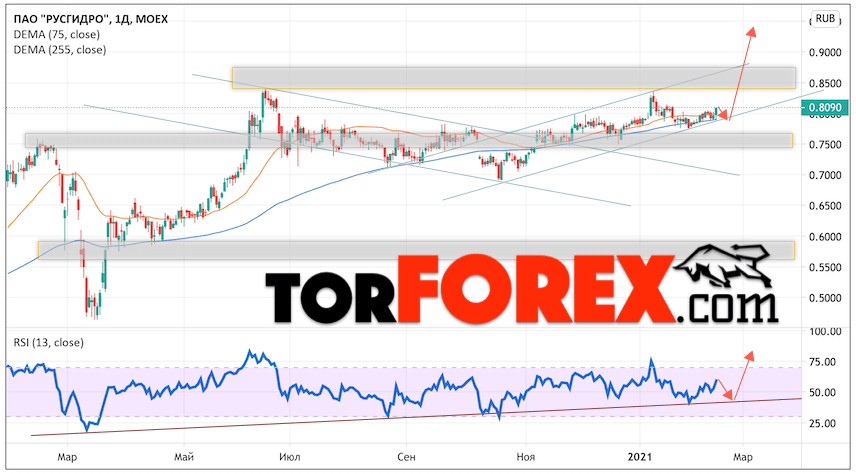Click the 0.8500 price axis label
Screen dimensions: 856x474
point(824,84)
